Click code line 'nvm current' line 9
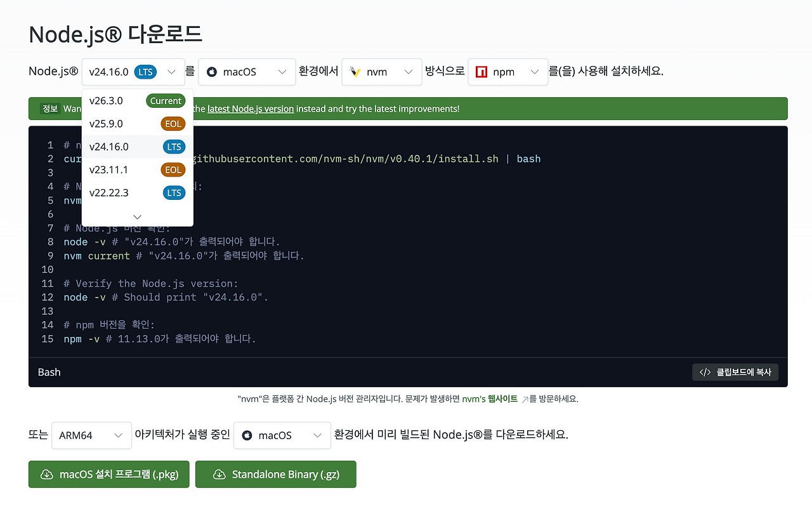Viewport: 812px width, 507px height. point(184,256)
